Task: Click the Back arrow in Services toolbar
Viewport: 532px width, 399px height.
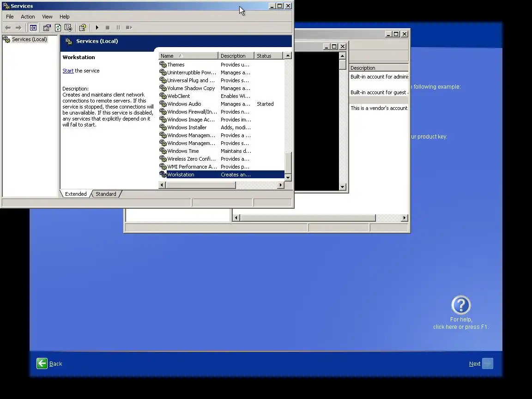Action: tap(8, 28)
